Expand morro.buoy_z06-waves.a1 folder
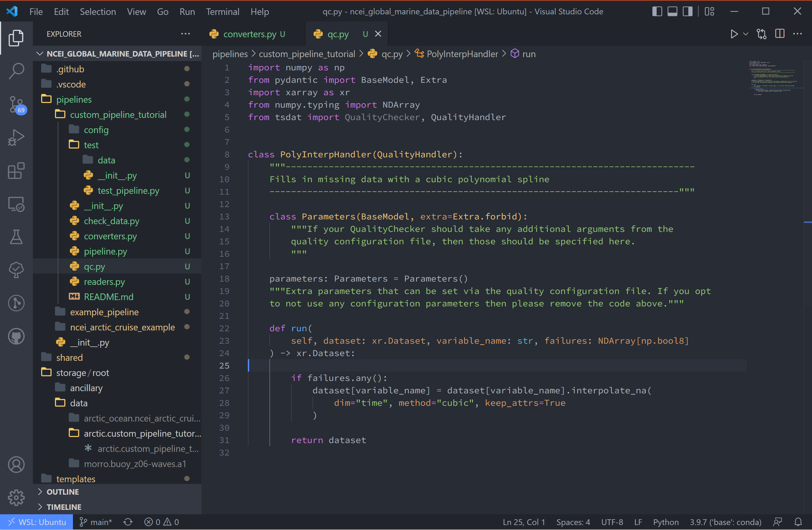The height and width of the screenshot is (530, 812). pos(118,463)
